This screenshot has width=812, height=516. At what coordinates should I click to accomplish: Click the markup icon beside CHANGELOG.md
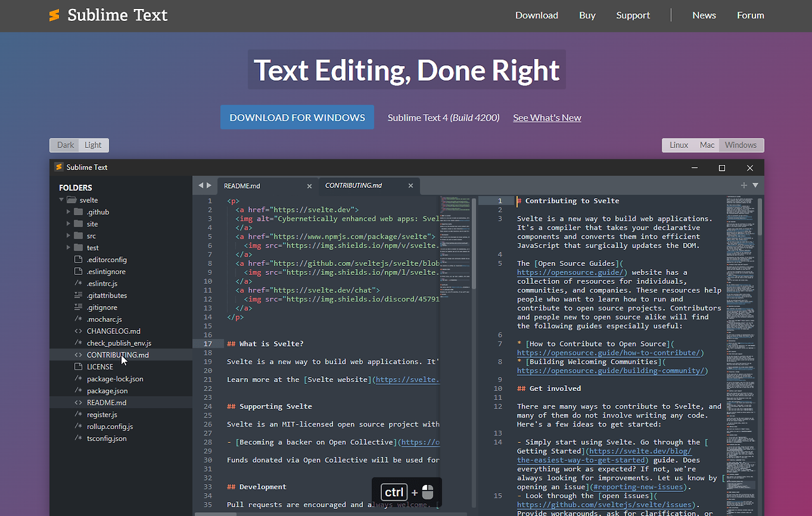pos(78,331)
